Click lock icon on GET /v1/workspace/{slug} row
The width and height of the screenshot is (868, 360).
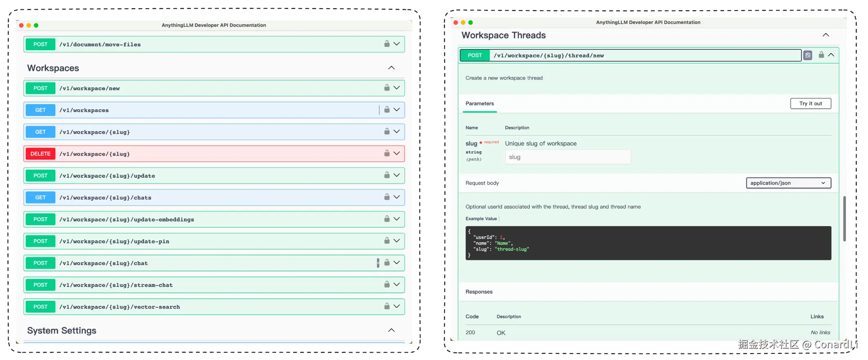(x=387, y=131)
